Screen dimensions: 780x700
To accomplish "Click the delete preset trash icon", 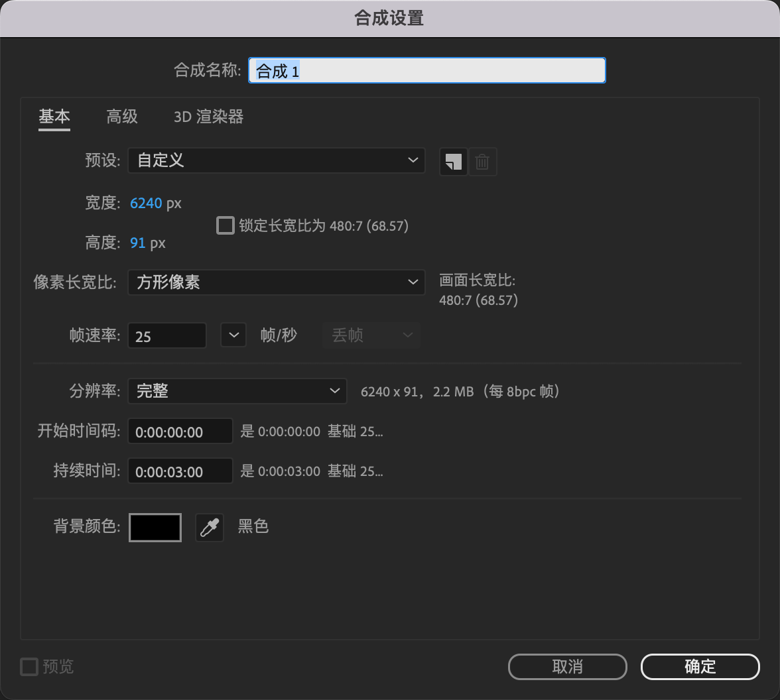I will (x=482, y=162).
